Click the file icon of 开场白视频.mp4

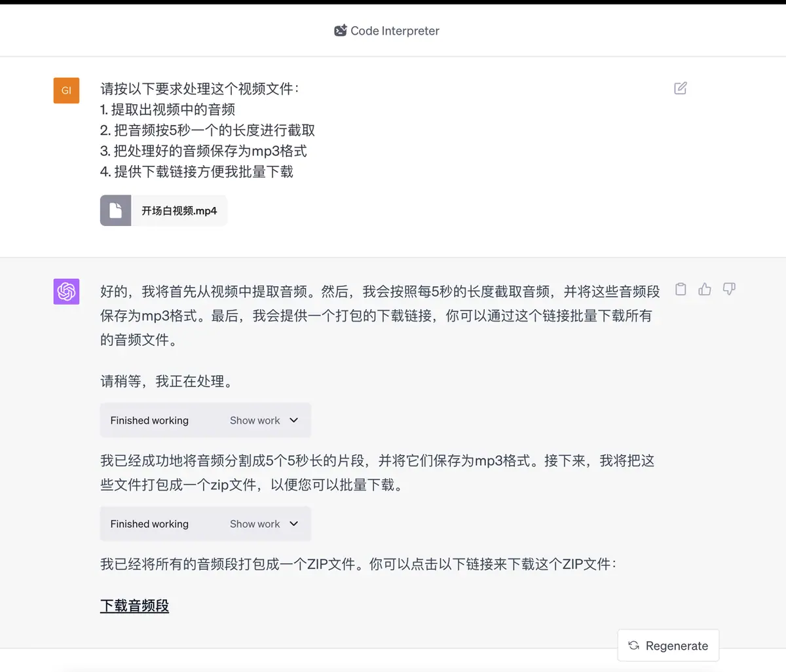(115, 210)
